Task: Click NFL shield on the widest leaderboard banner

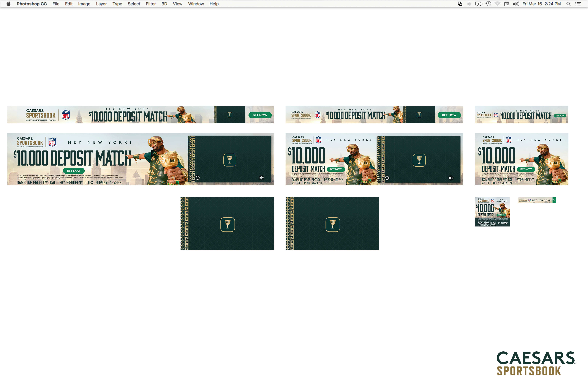Action: [x=66, y=115]
